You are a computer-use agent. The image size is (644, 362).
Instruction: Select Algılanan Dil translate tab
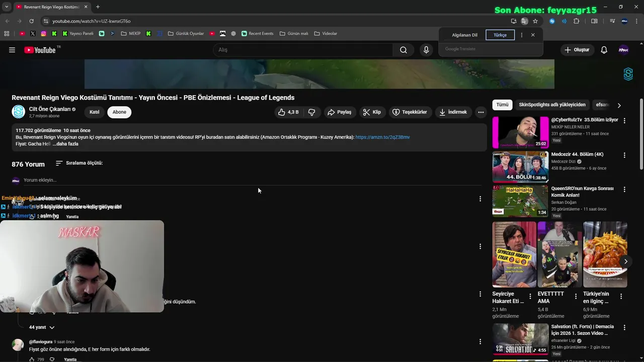tap(464, 35)
